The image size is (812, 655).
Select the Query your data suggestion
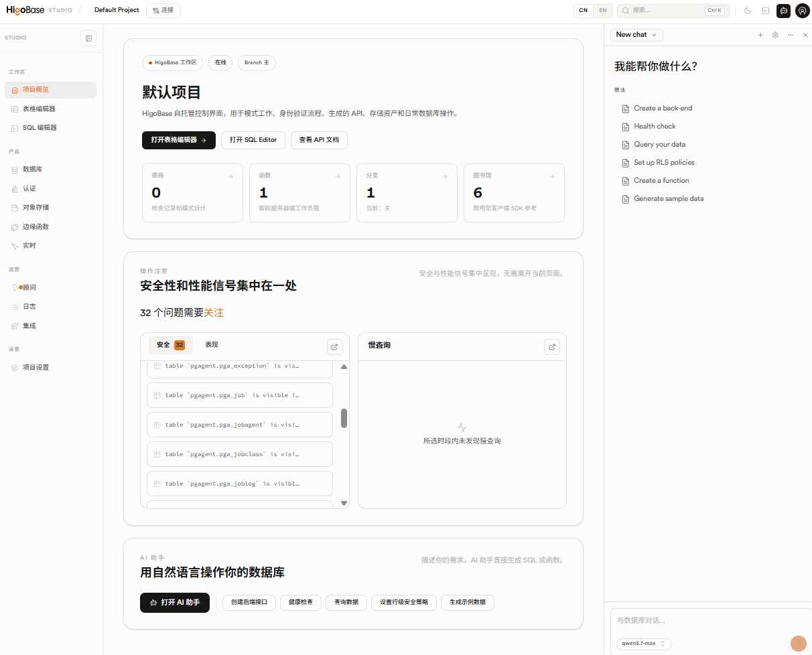point(660,145)
